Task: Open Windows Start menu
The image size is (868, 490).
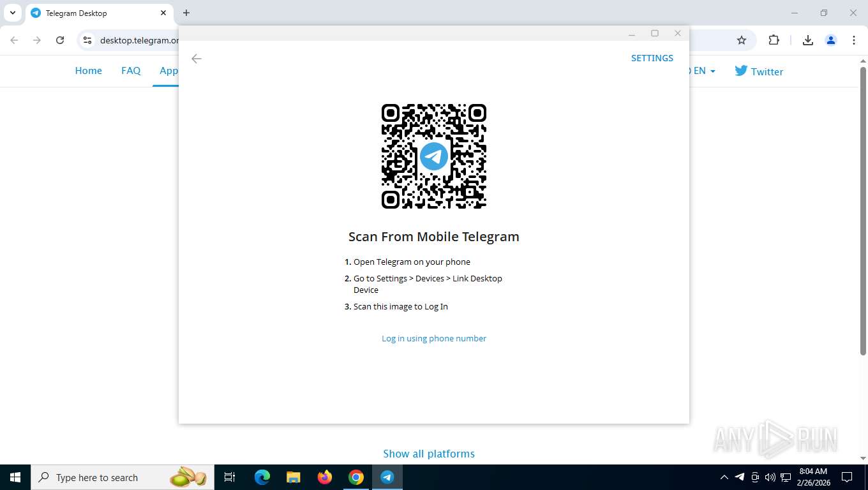Action: 15,477
